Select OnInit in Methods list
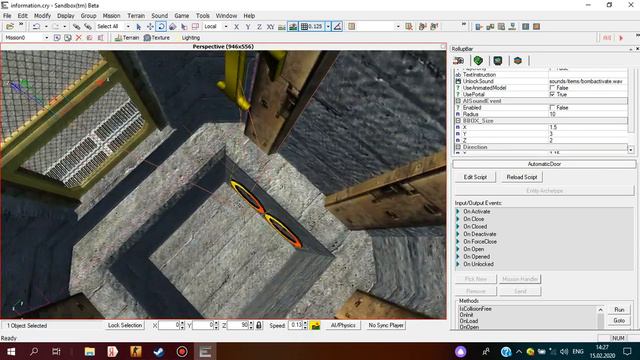The width and height of the screenshot is (640, 360). (x=466, y=315)
